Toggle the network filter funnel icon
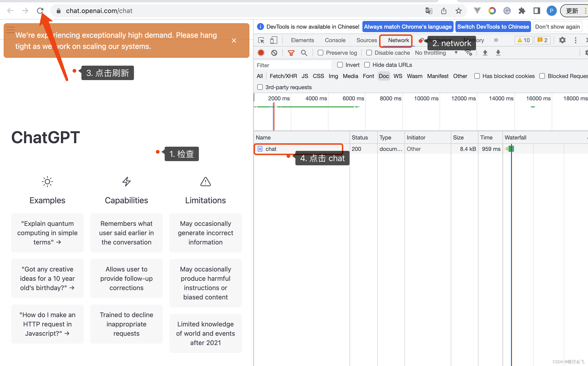The height and width of the screenshot is (366, 588). click(x=291, y=53)
